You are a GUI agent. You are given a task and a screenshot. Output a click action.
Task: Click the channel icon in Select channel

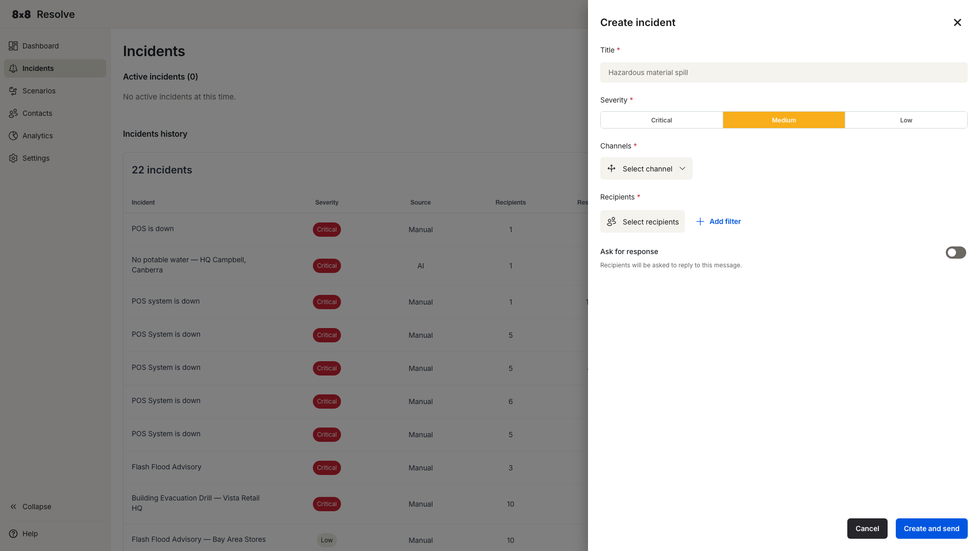[611, 168]
